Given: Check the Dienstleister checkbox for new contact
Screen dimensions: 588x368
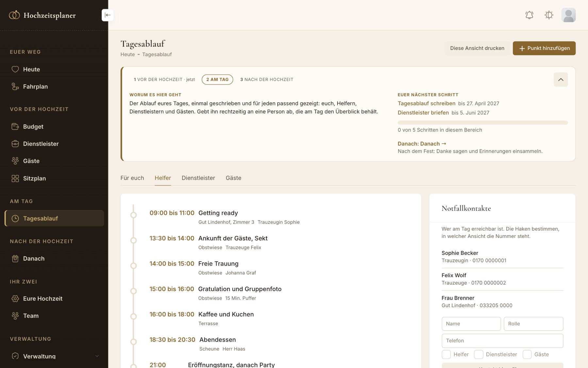Looking at the screenshot, I should [x=479, y=354].
